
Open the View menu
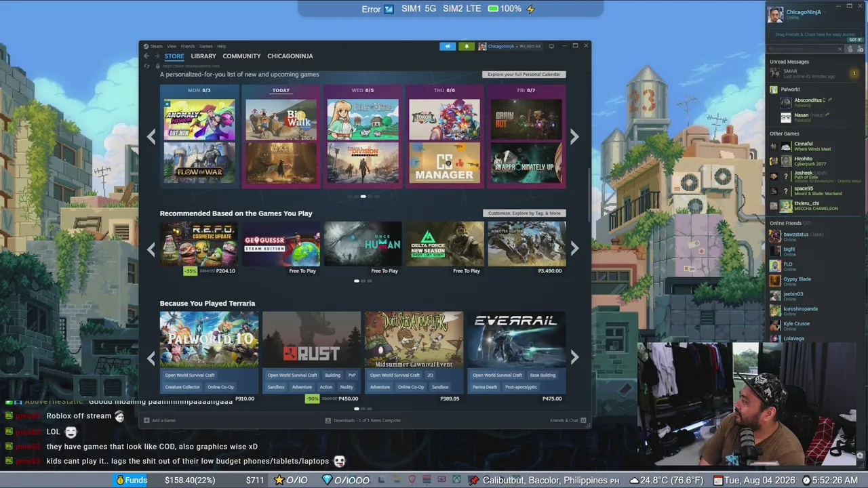coord(172,46)
